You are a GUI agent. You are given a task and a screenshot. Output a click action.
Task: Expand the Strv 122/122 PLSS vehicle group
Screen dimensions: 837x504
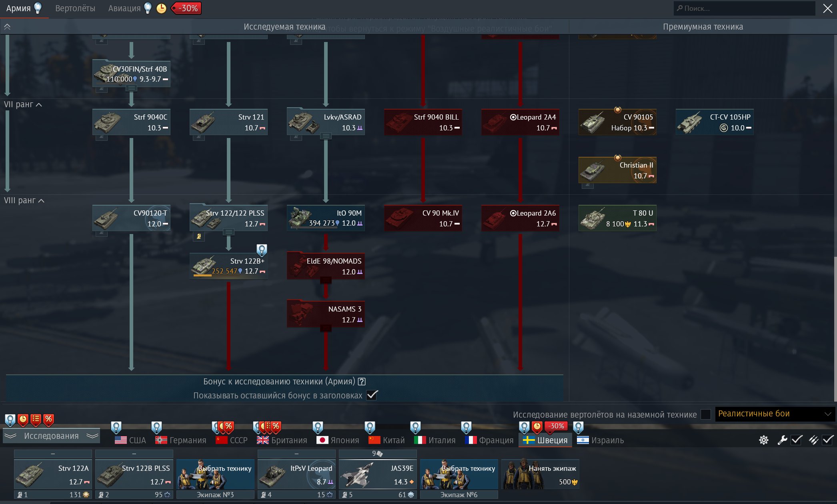pos(228,232)
